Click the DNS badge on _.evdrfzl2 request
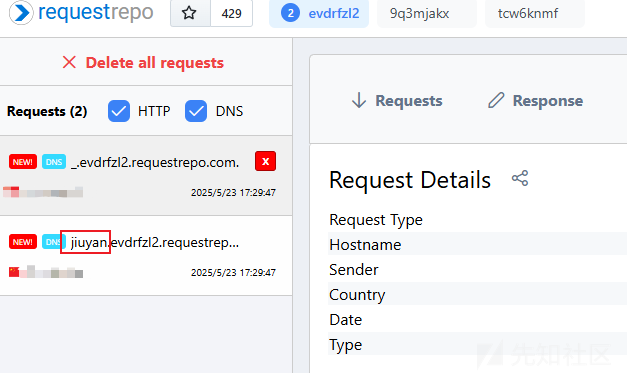Screen dimensions: 627x373 pyautogui.click(x=54, y=162)
